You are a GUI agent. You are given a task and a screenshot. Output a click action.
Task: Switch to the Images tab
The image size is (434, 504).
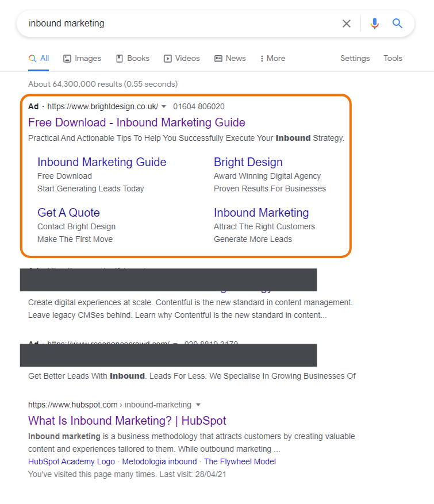pos(82,58)
